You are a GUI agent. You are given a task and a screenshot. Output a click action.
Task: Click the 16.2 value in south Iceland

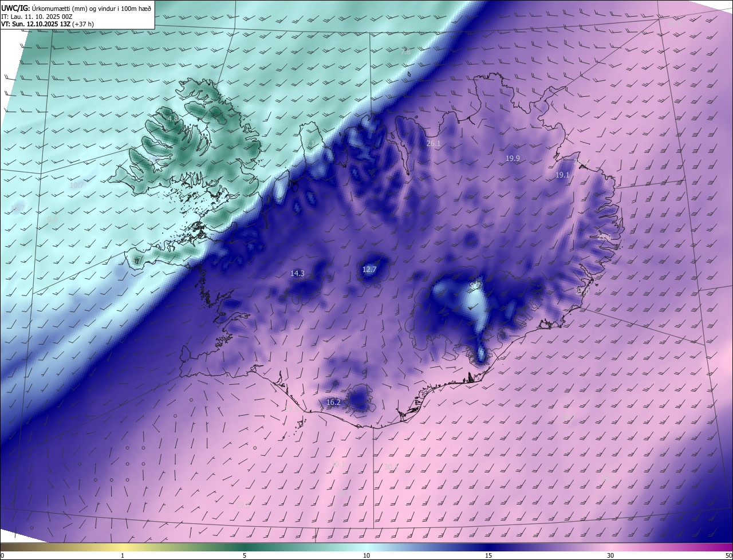(x=333, y=403)
